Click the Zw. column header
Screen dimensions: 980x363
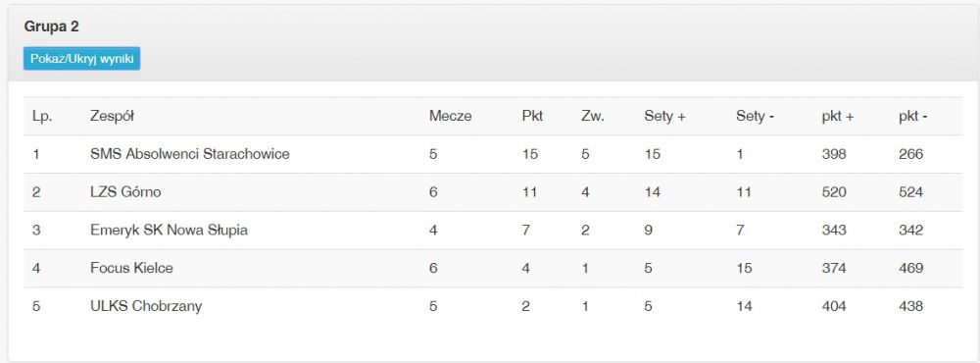pos(593,116)
